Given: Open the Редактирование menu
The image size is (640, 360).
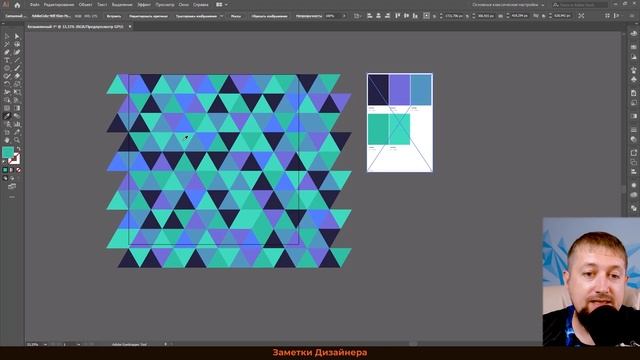Looking at the screenshot, I should 59,5.
